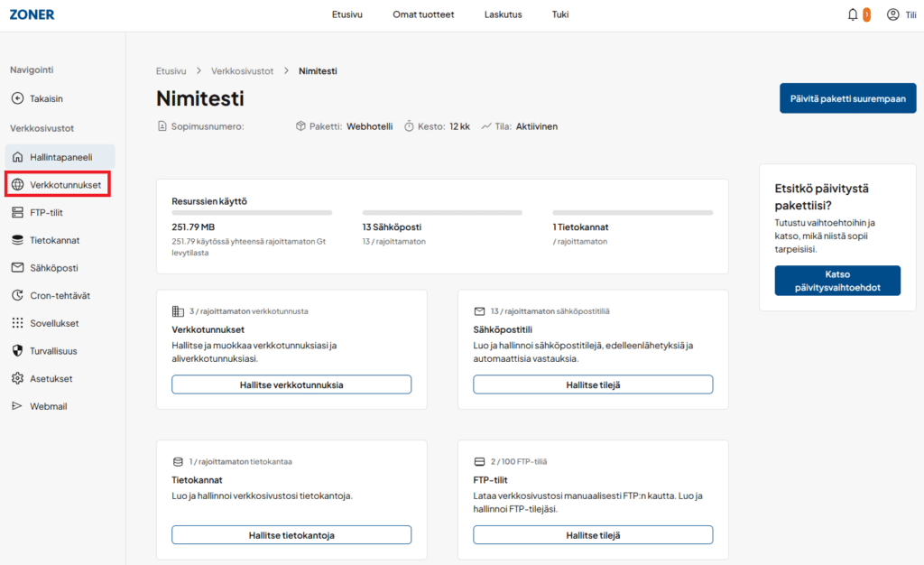Click the notification bell icon

[853, 14]
